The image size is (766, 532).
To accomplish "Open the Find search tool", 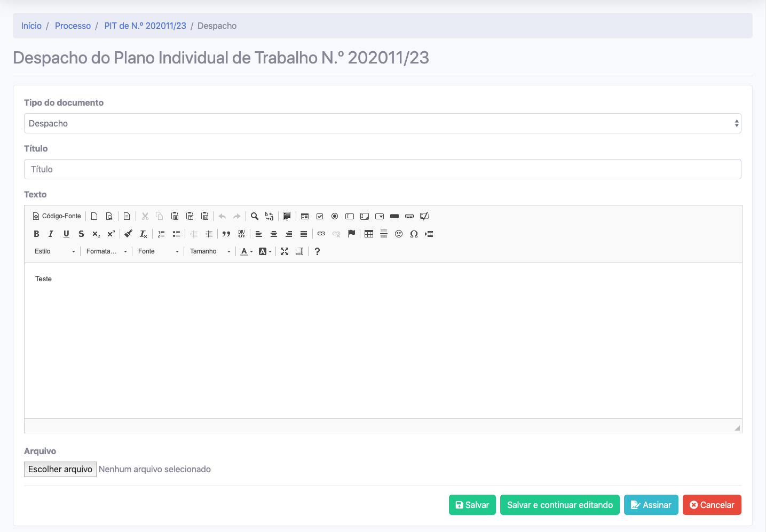I will [x=255, y=216].
